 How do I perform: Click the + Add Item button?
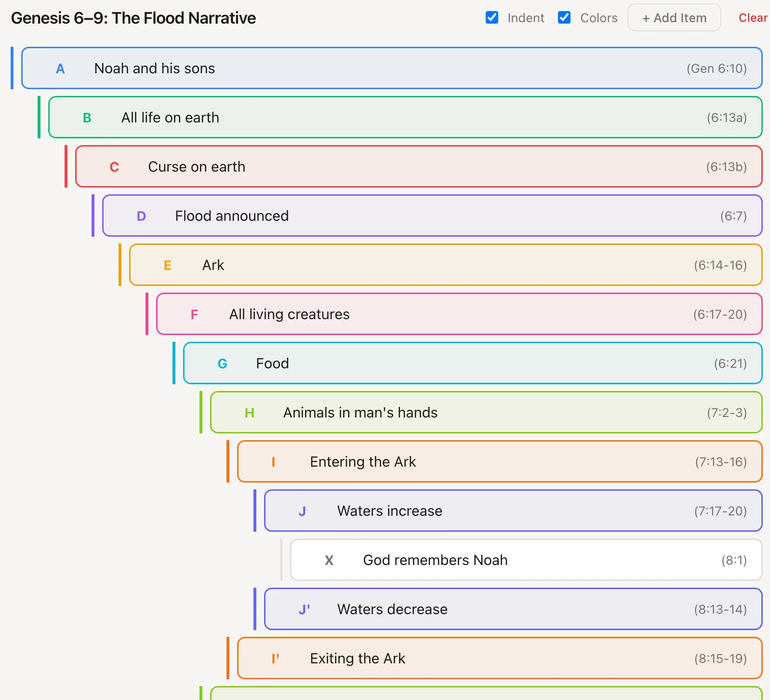(674, 18)
